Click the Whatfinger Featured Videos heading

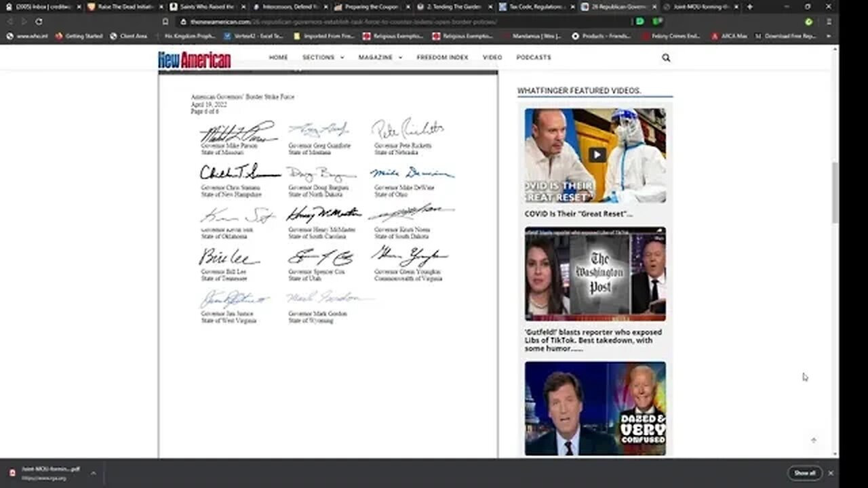(x=579, y=91)
